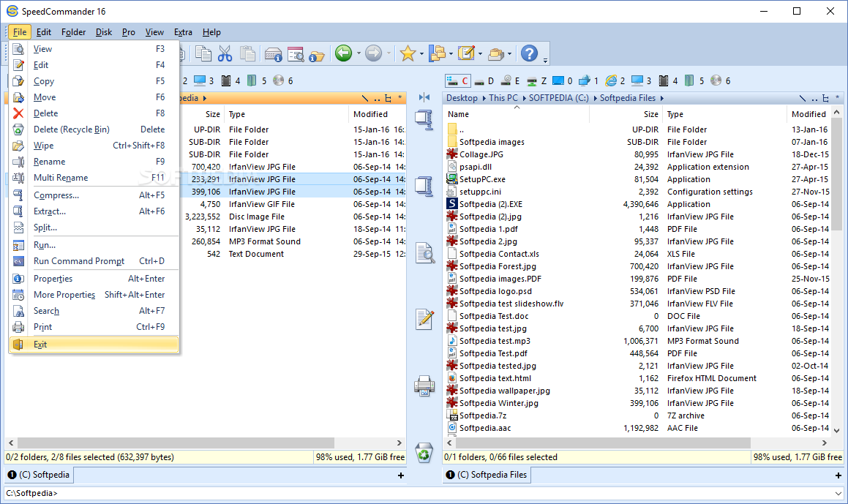Image resolution: width=848 pixels, height=504 pixels.
Task: Select the SetupPC.exe file row
Action: click(x=637, y=179)
